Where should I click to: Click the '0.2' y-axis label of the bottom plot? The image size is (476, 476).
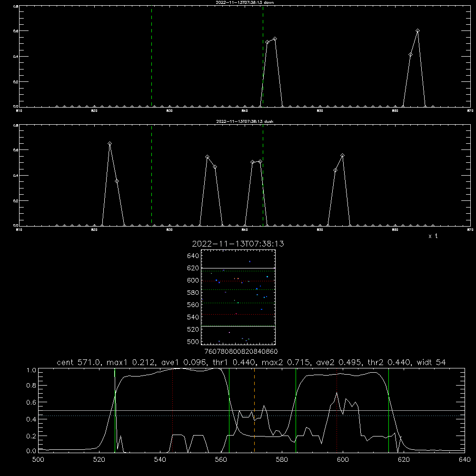pyautogui.click(x=31, y=436)
